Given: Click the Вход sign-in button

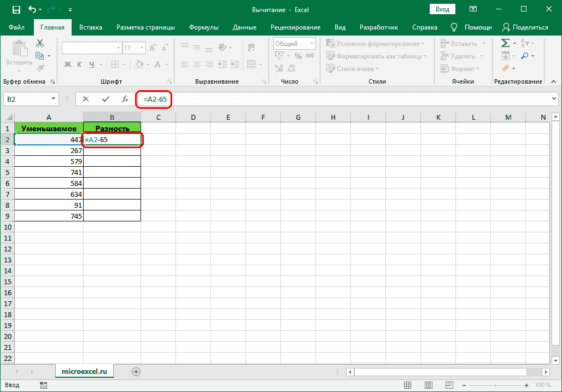Looking at the screenshot, I should click(x=443, y=9).
